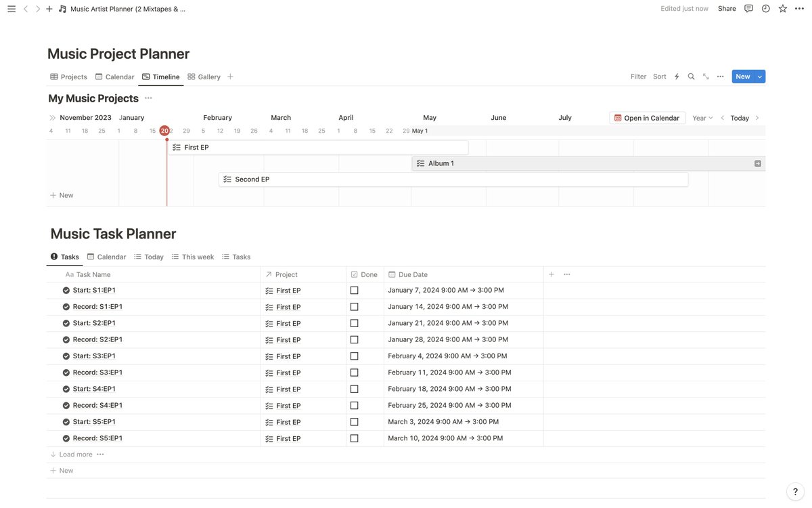Check Done for Start: S2:EP1
This screenshot has width=812, height=508.
coord(354,323)
